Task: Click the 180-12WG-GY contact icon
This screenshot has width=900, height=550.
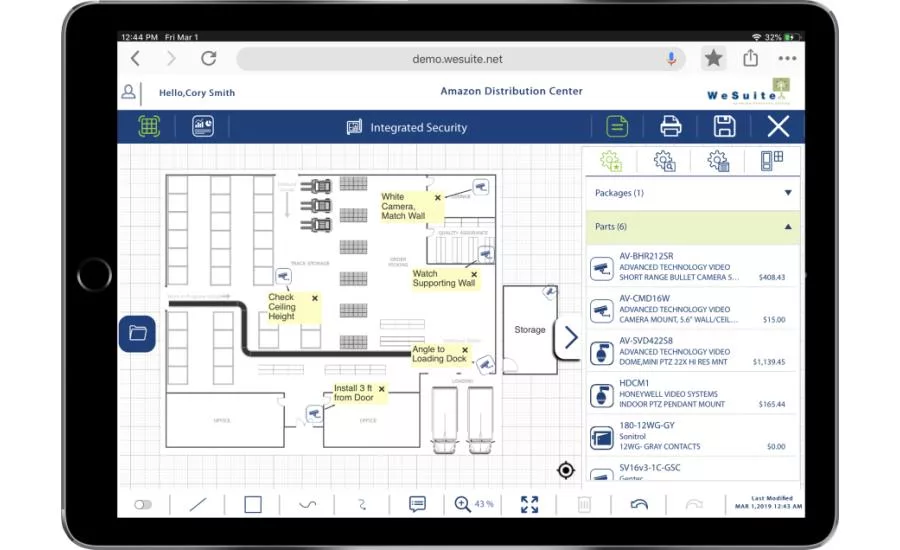Action: pos(602,439)
